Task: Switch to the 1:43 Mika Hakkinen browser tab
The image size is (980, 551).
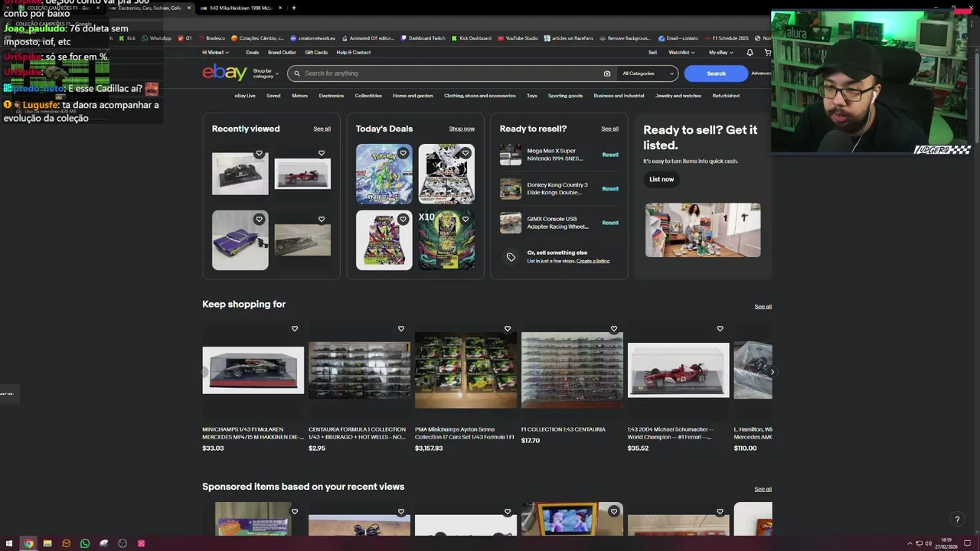Action: pyautogui.click(x=240, y=8)
